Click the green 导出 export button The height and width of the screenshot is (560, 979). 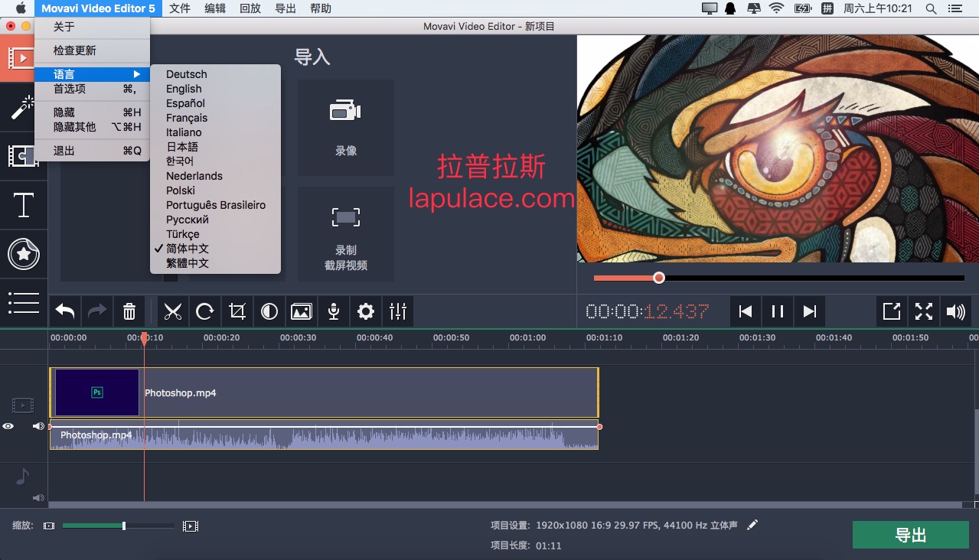tap(911, 535)
